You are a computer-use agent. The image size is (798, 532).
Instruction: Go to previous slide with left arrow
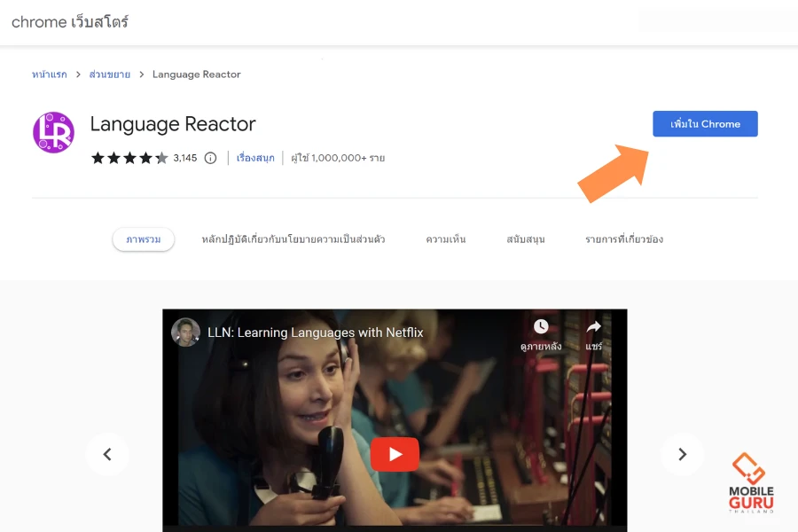pos(107,454)
